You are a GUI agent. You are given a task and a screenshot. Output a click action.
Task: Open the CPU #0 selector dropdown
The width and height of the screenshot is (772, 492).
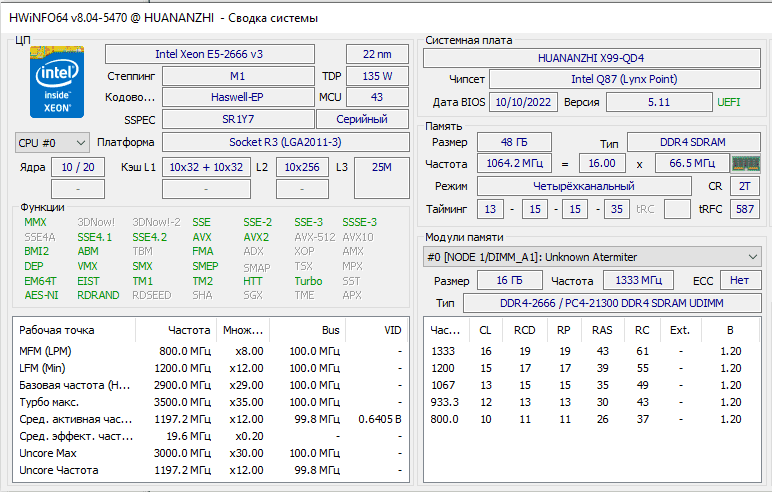point(52,142)
